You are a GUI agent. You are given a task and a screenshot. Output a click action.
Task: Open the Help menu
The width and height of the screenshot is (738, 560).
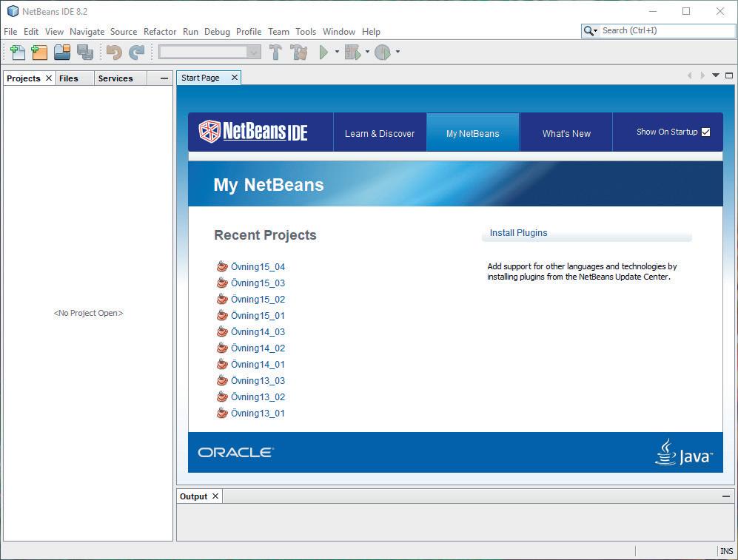click(x=371, y=32)
